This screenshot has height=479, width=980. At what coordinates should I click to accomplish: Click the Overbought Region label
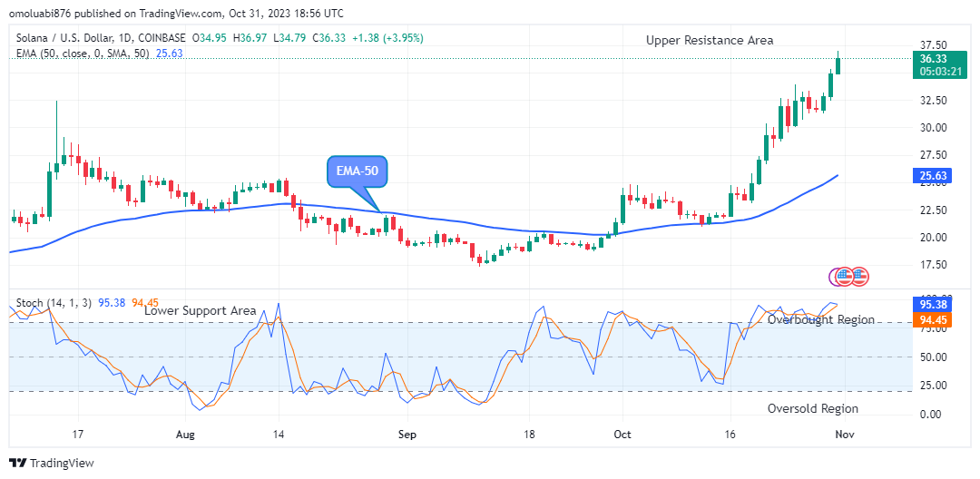pyautogui.click(x=820, y=319)
